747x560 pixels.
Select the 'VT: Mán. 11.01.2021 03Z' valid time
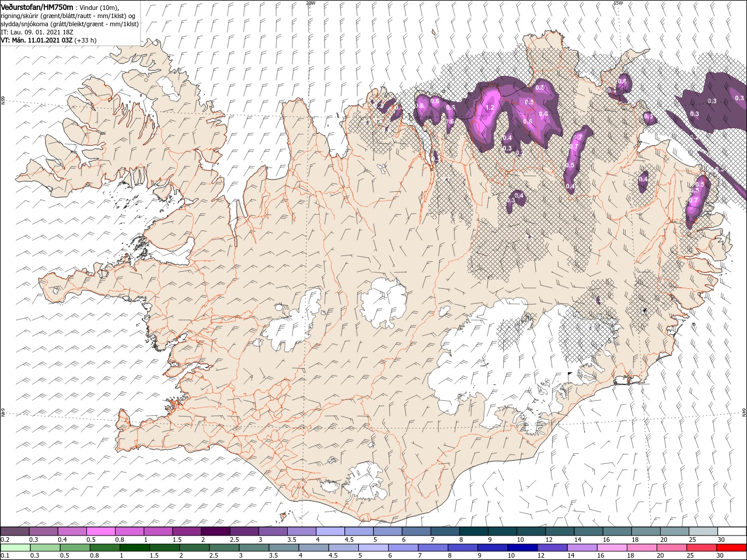click(36, 40)
